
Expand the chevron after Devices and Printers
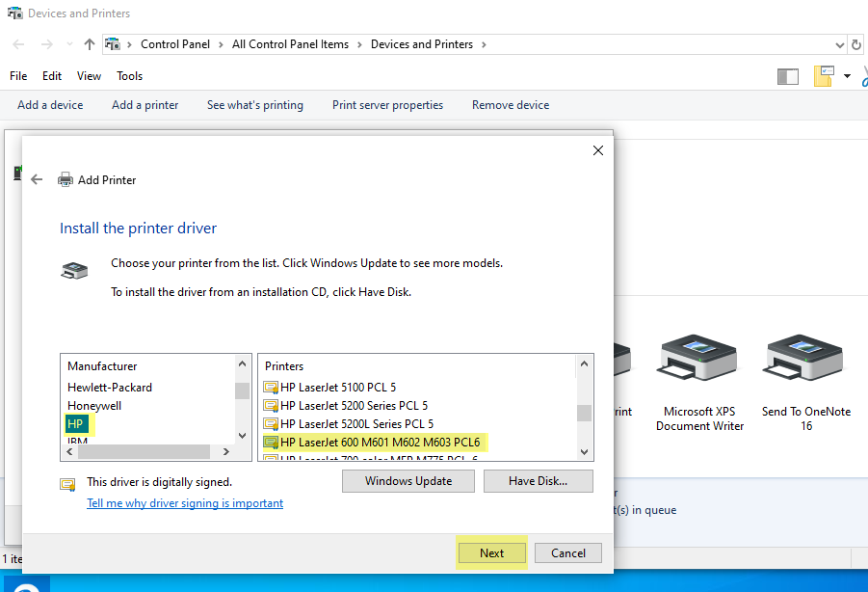[x=484, y=44]
